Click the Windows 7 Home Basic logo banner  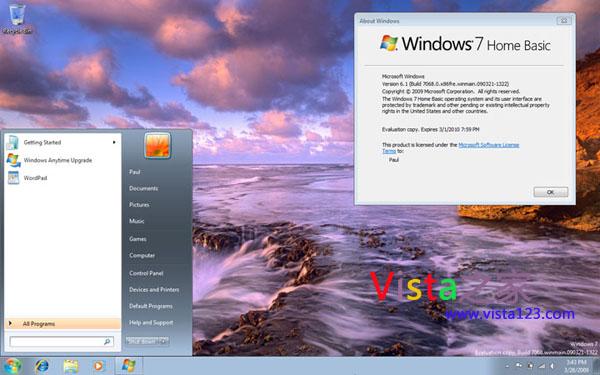click(465, 44)
